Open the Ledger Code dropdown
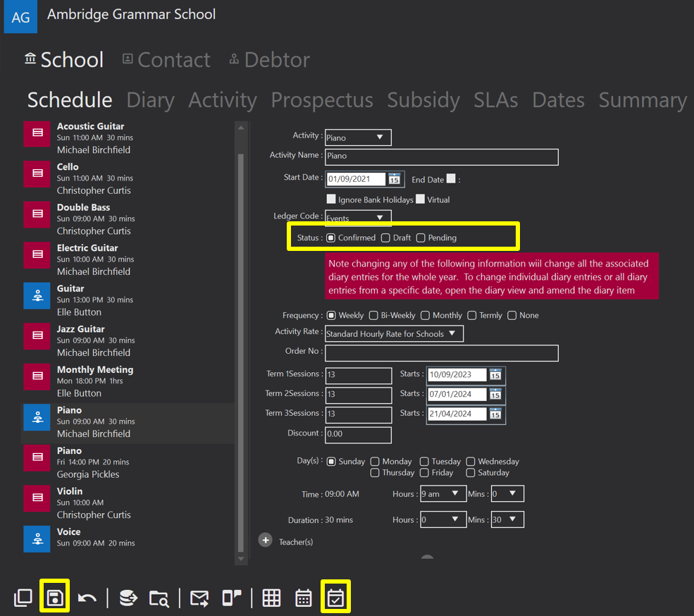This screenshot has height=616, width=694. coord(358,217)
